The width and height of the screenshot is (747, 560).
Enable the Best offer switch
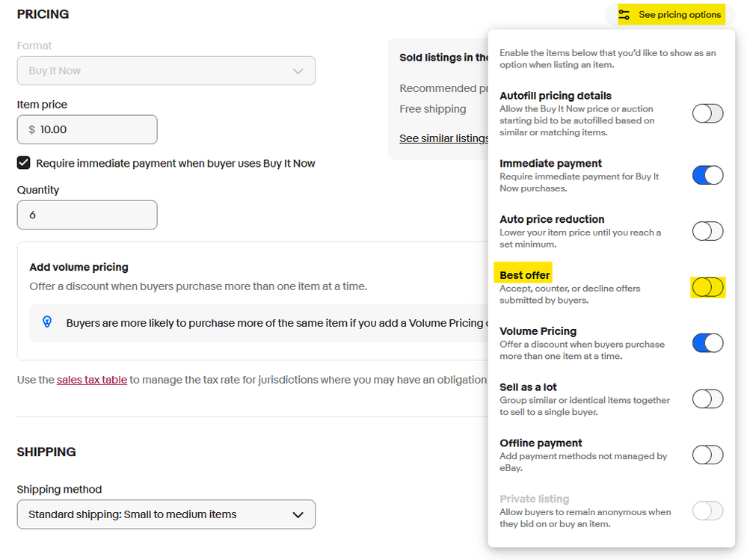click(707, 287)
